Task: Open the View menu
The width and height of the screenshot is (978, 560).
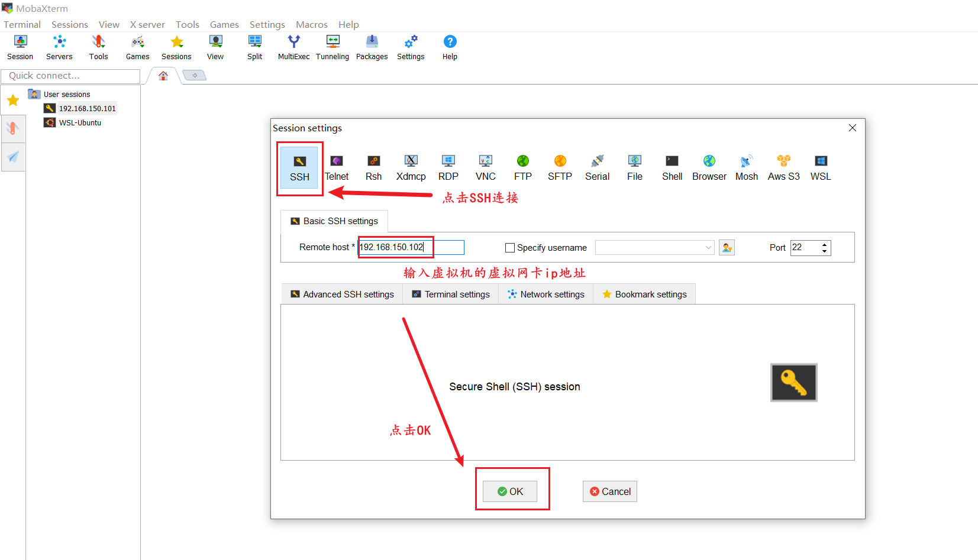Action: pos(109,25)
